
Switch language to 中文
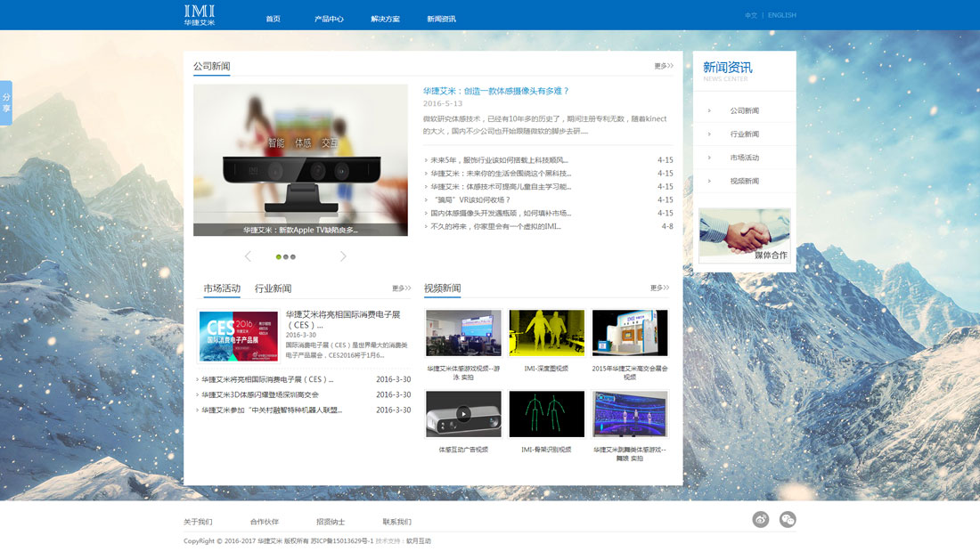751,16
